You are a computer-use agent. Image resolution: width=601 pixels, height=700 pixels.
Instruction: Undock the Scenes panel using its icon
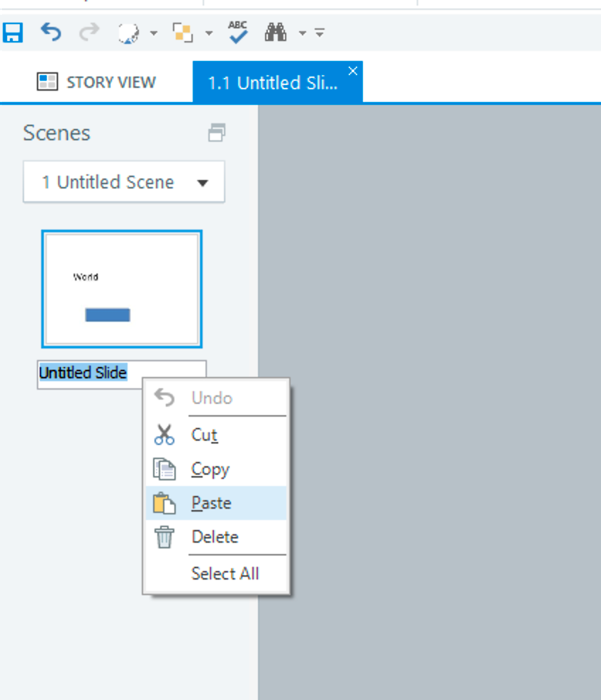217,132
